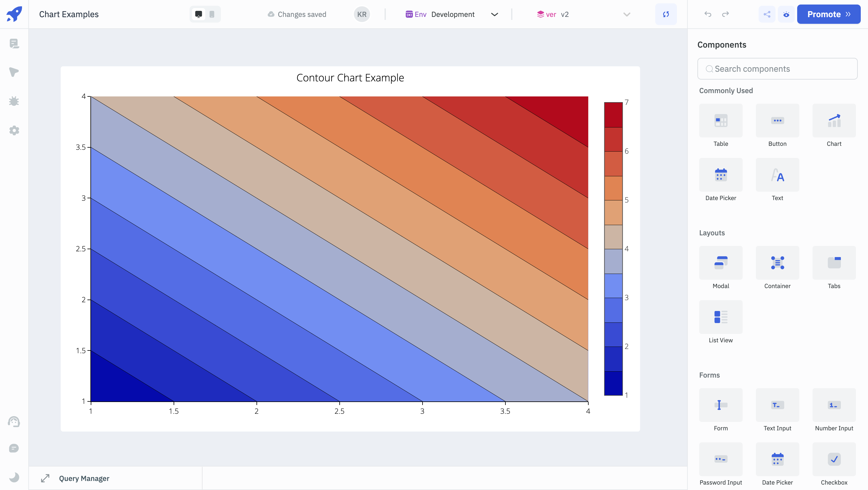The height and width of the screenshot is (490, 868).
Task: Switch canvas to mobile layout
Action: (212, 14)
